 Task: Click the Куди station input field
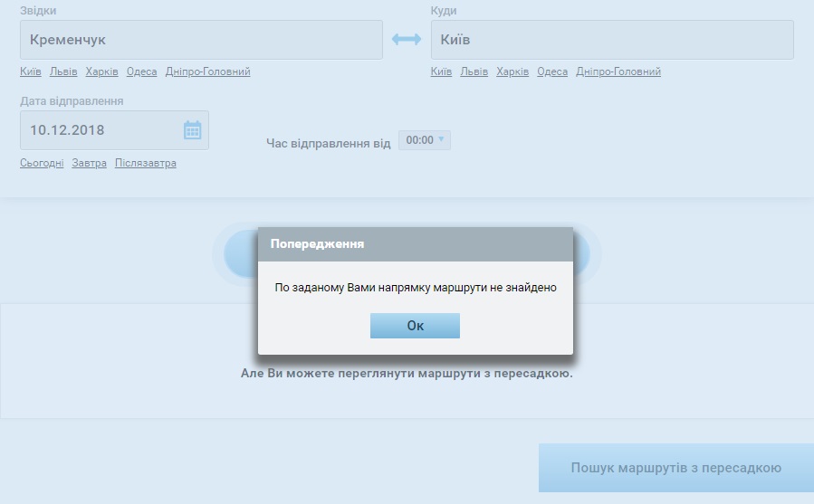(x=611, y=40)
